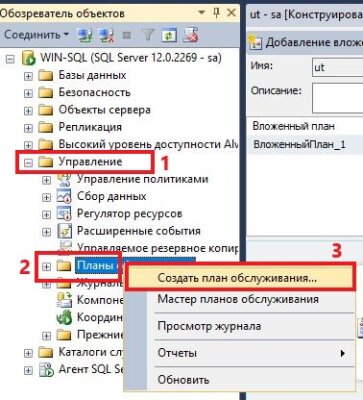
Task: Expand Расширенные события node
Action: click(47, 232)
